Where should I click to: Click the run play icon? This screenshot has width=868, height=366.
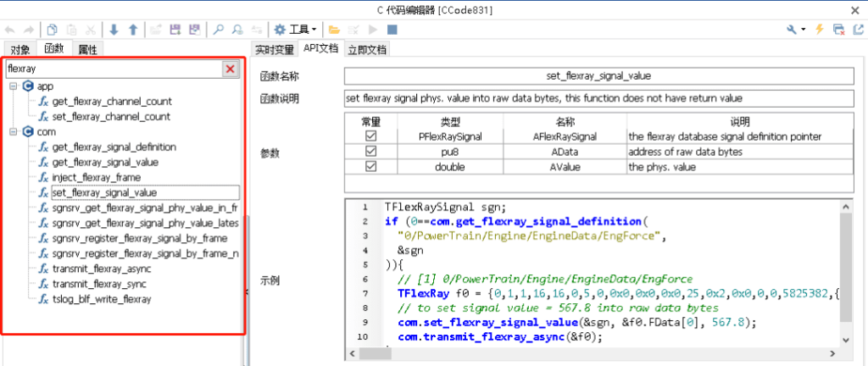click(x=373, y=30)
